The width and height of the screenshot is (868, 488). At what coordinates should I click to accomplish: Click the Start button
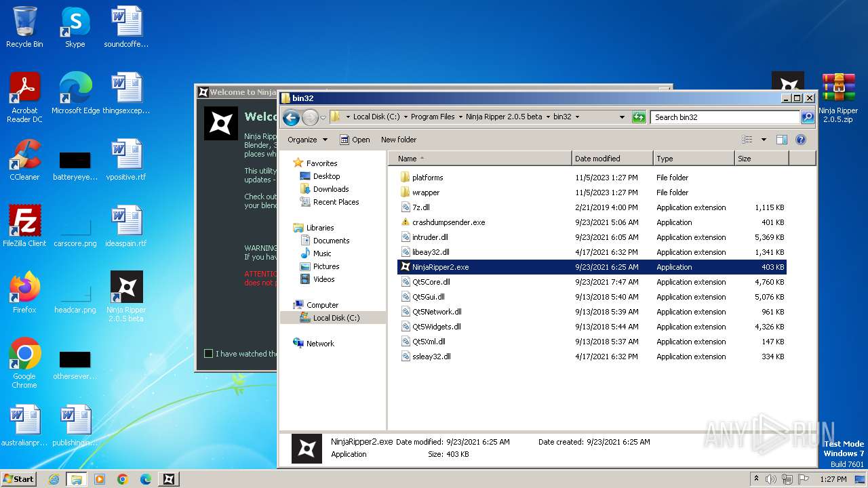click(x=18, y=479)
